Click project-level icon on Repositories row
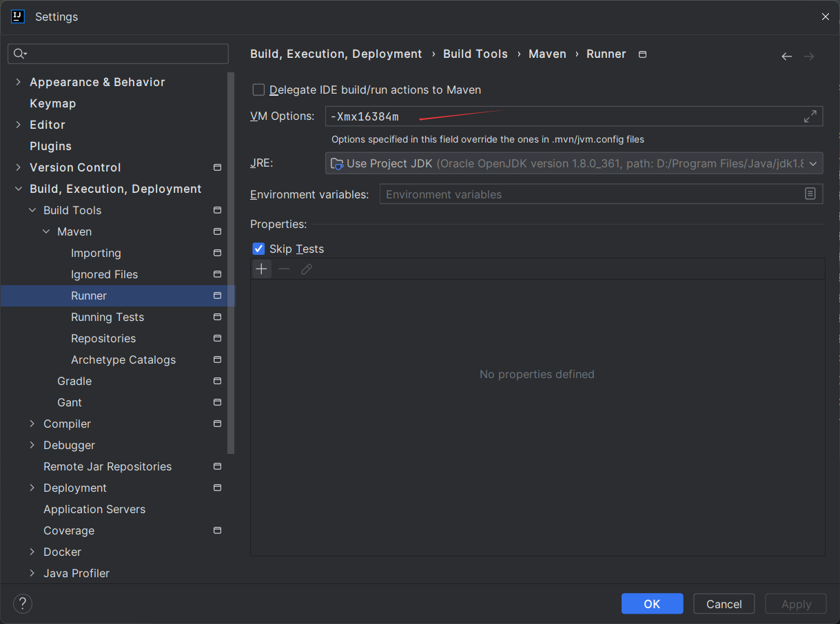This screenshot has width=840, height=624. click(x=217, y=338)
